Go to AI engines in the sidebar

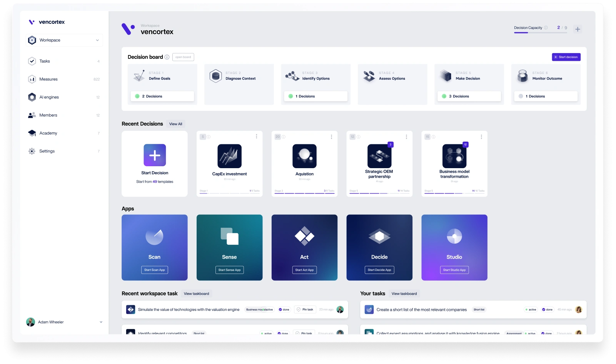[x=49, y=97]
